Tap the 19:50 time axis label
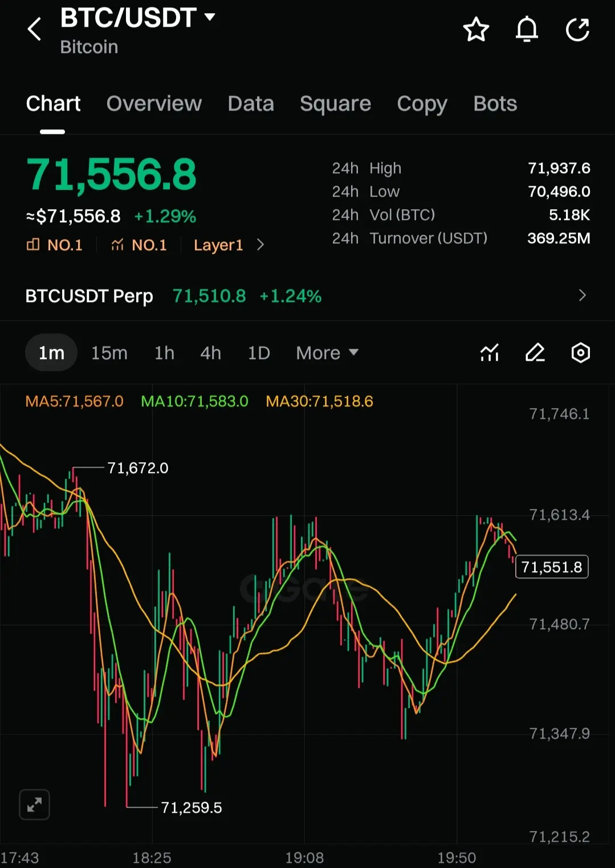Screen dimensions: 615x868 [457, 858]
